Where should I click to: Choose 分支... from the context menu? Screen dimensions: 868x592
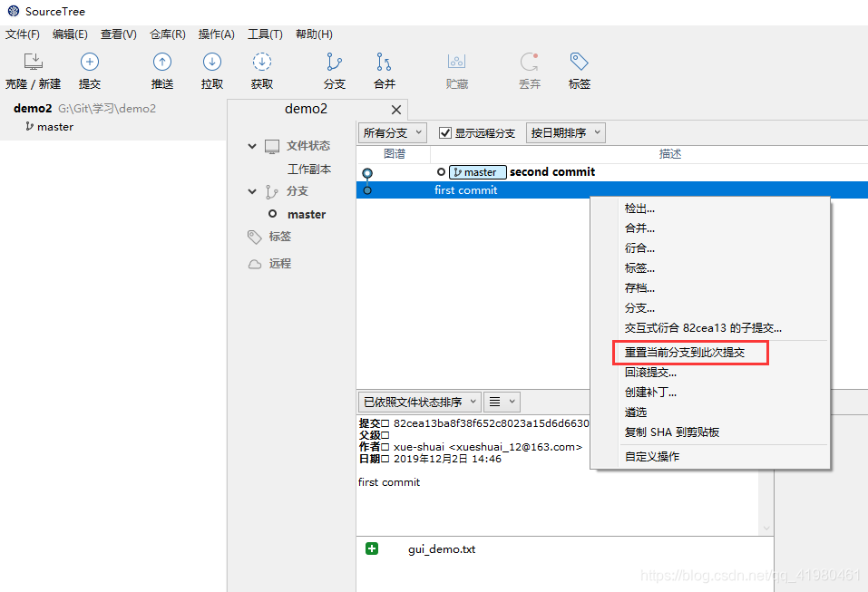pyautogui.click(x=711, y=308)
